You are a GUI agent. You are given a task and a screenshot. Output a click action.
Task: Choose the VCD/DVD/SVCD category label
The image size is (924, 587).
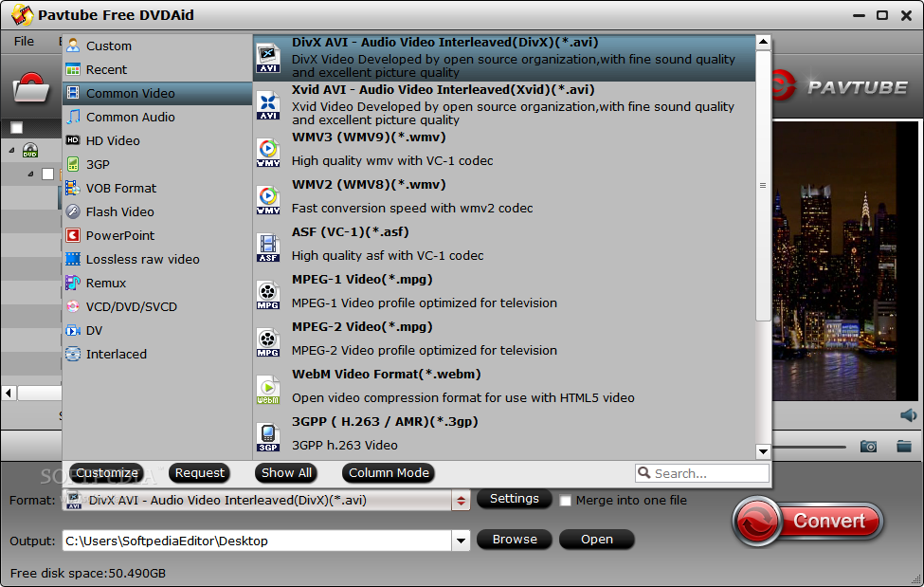tap(132, 306)
